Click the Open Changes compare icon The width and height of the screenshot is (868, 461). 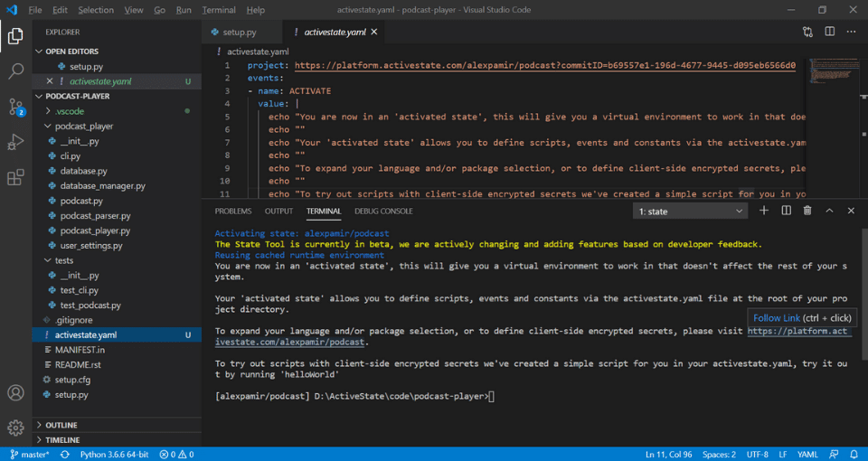(807, 33)
